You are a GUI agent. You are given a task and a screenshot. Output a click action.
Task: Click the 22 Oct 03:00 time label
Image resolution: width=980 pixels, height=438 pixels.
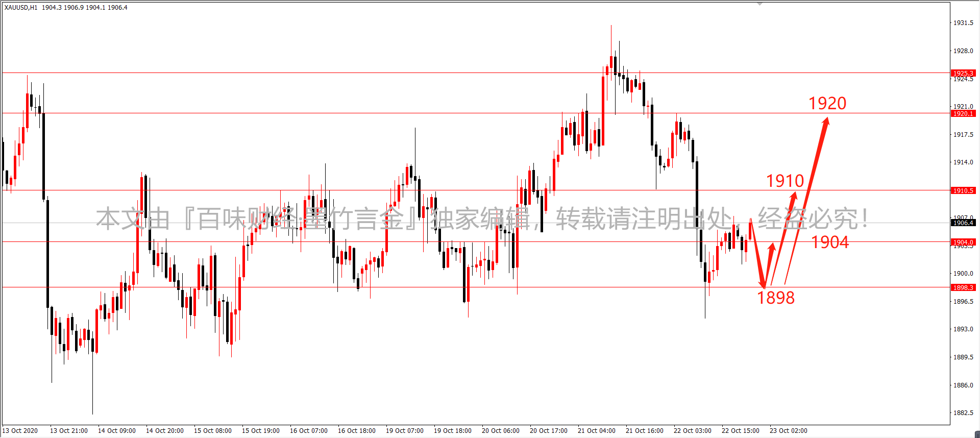coord(693,431)
